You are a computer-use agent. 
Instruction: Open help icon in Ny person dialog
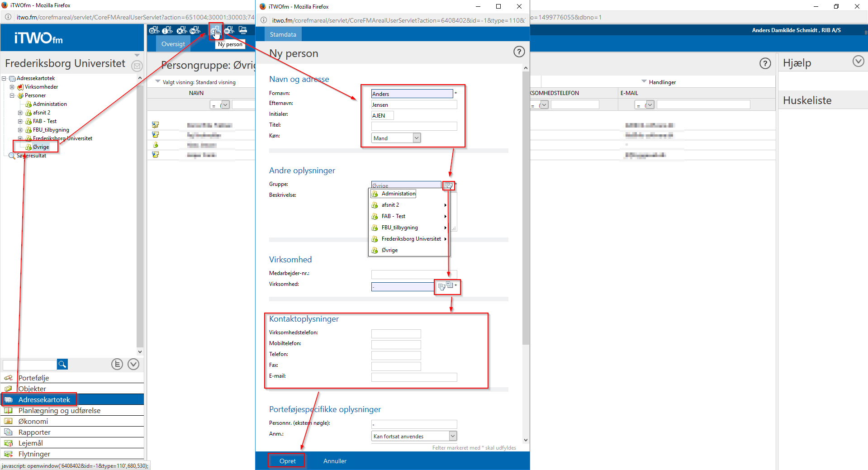click(x=519, y=52)
